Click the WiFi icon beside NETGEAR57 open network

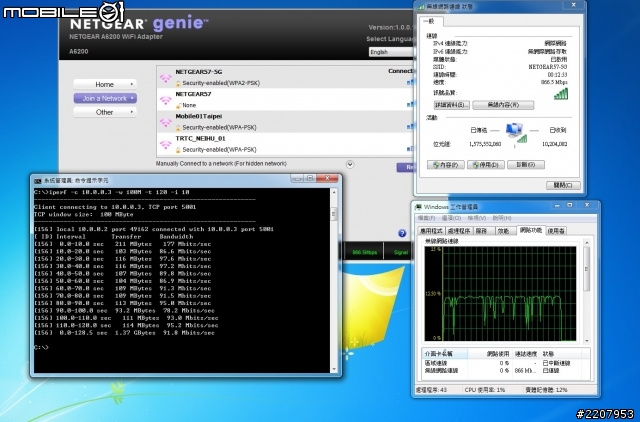pyautogui.click(x=165, y=100)
